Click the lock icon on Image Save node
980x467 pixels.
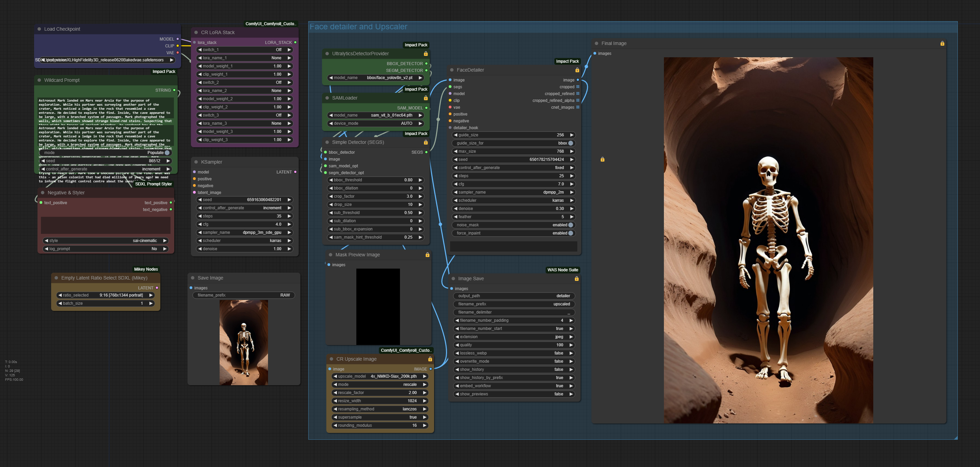pos(576,279)
